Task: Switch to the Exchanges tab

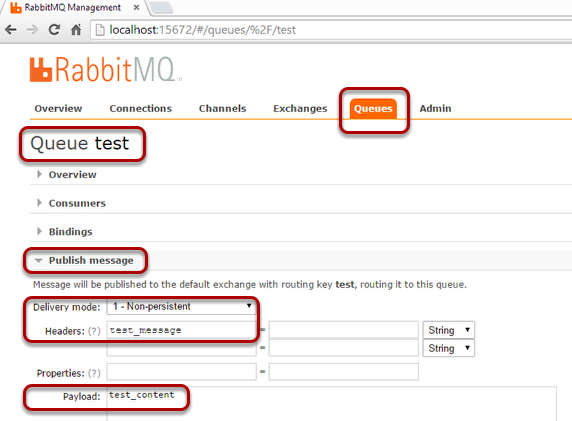Action: pyautogui.click(x=300, y=108)
